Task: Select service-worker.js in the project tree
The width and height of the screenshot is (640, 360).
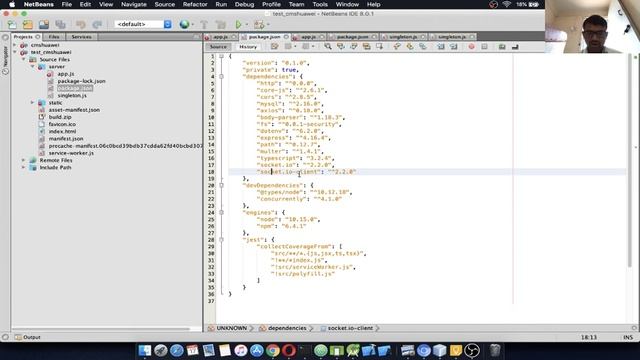Action: 71,153
